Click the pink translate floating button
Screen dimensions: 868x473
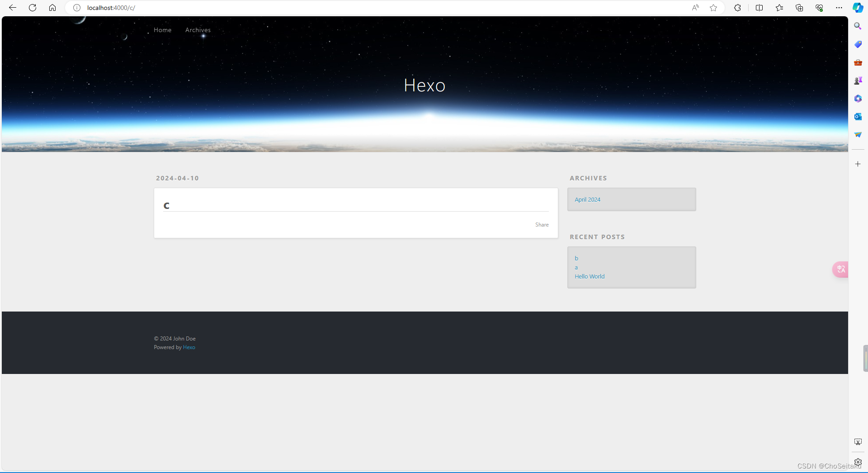(x=840, y=270)
